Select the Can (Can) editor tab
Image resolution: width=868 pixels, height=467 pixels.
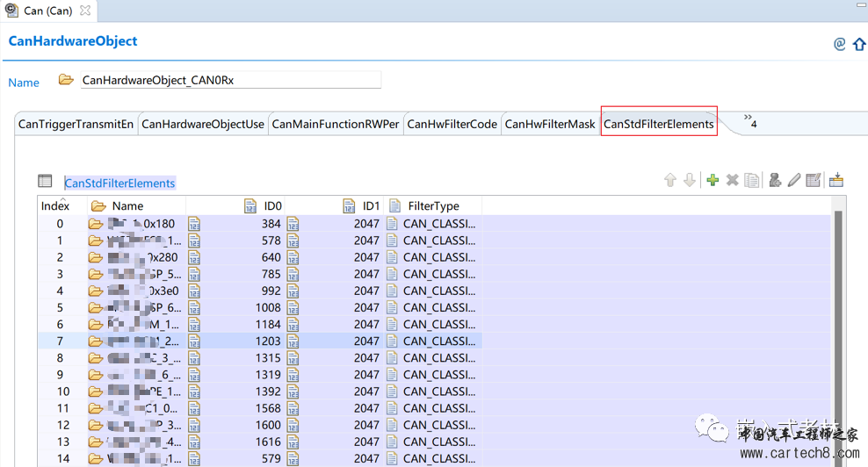(x=48, y=11)
